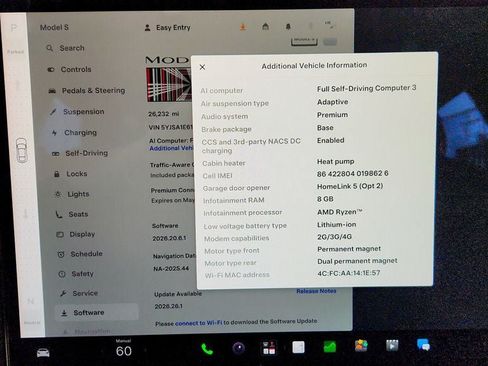
Task: Click the Wi-Fi MAC address value
Action: coord(349,273)
